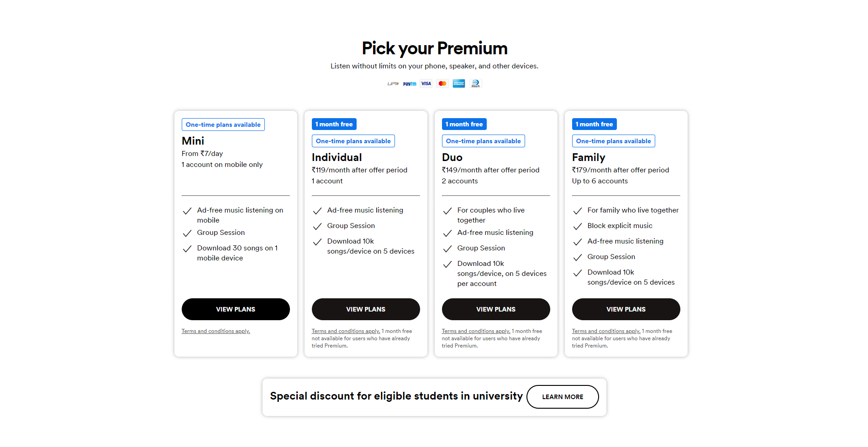Click VIEW PLANS for the Family plan
Image resolution: width=868 pixels, height=447 pixels.
click(626, 309)
